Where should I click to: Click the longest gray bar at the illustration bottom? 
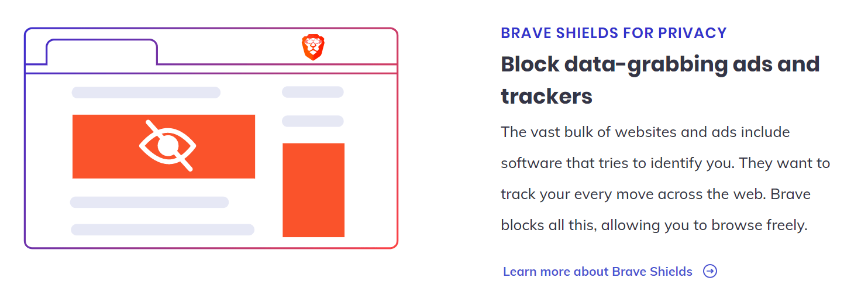163,230
